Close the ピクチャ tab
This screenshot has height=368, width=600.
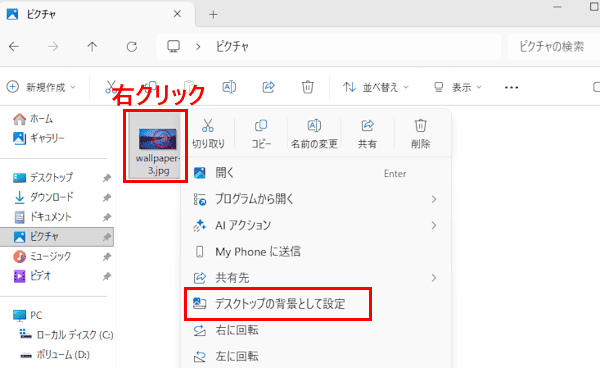click(177, 14)
